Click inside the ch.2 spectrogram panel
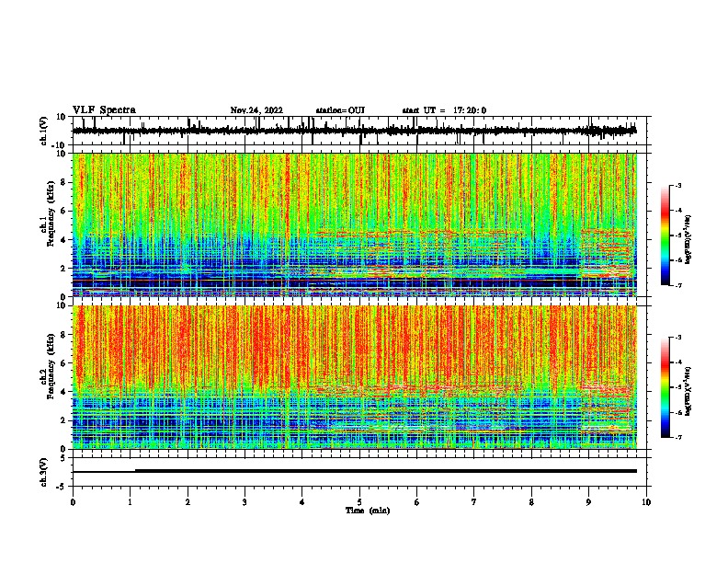 (x=355, y=377)
